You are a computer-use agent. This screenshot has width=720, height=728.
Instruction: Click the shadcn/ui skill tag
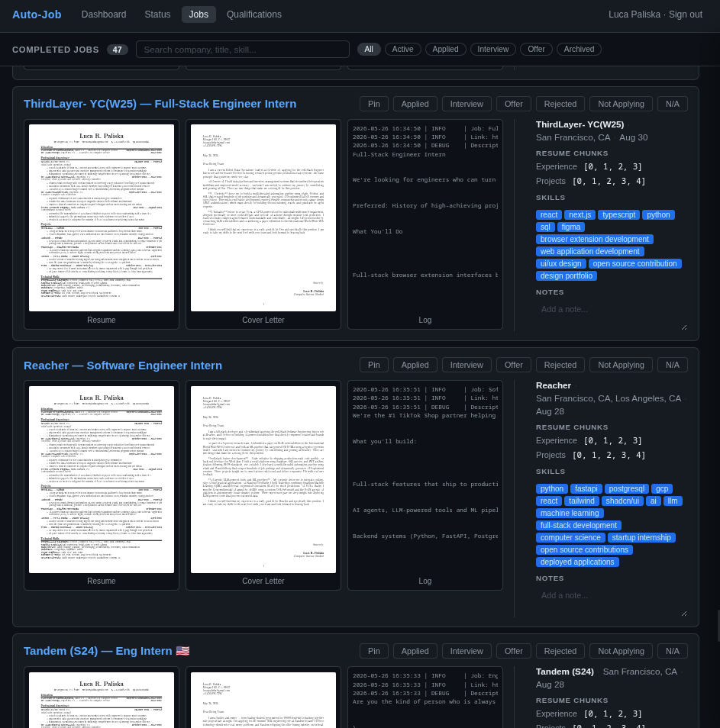(x=622, y=501)
